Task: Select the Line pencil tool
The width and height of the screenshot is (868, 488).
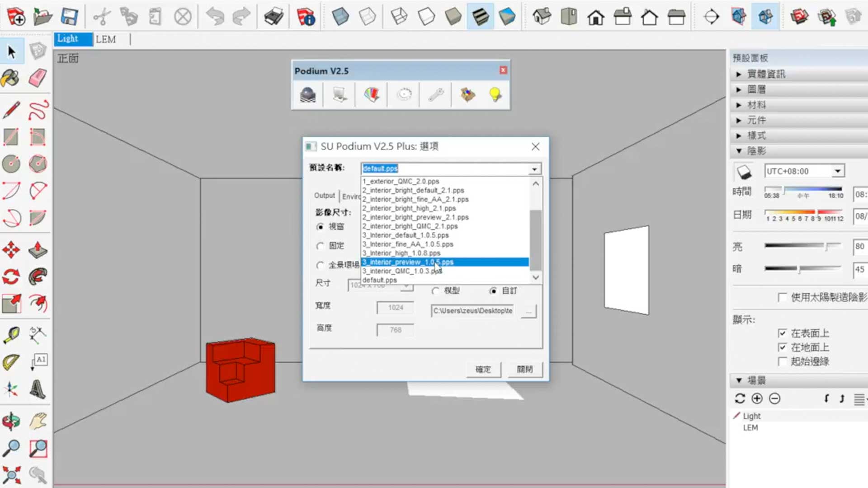Action: point(11,110)
